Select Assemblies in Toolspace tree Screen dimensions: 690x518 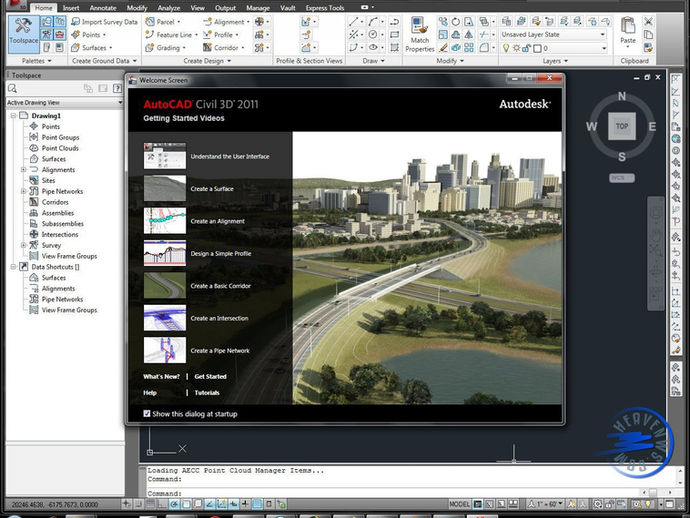coord(58,213)
